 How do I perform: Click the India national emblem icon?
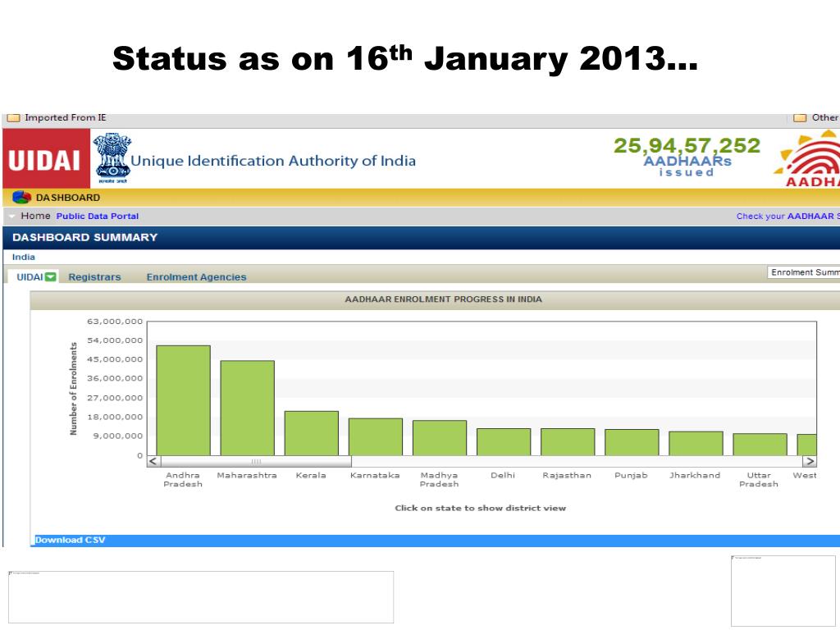[112, 158]
